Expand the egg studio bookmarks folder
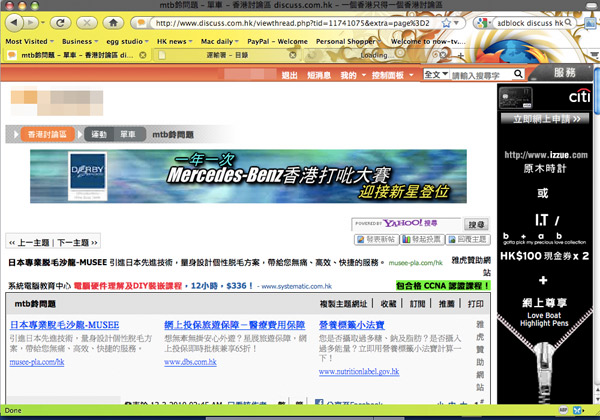 click(127, 41)
